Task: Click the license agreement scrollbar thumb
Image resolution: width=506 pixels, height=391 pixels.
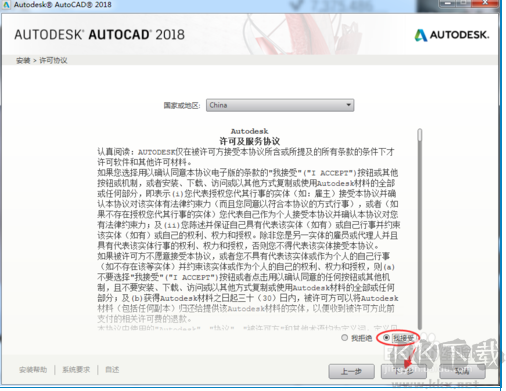Action: click(x=420, y=135)
